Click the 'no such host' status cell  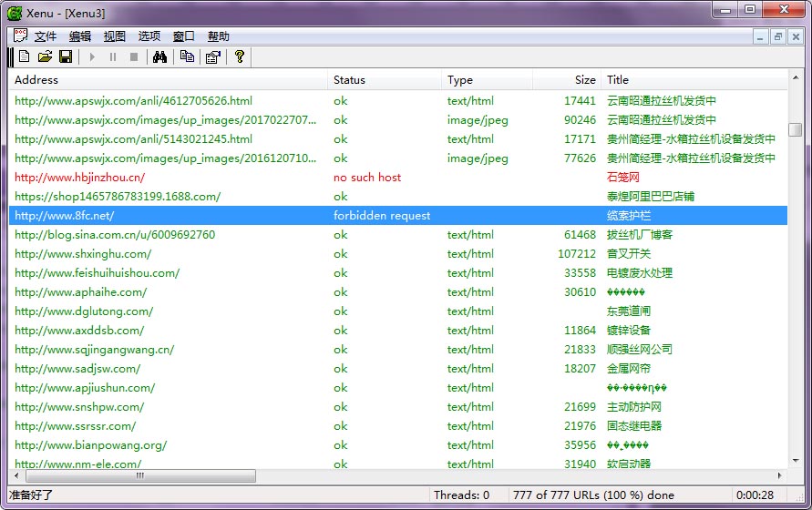click(x=367, y=177)
